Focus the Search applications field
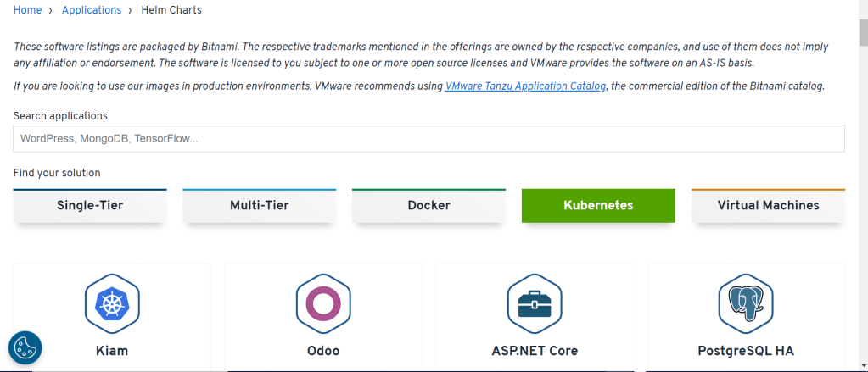868x372 pixels. point(429,138)
